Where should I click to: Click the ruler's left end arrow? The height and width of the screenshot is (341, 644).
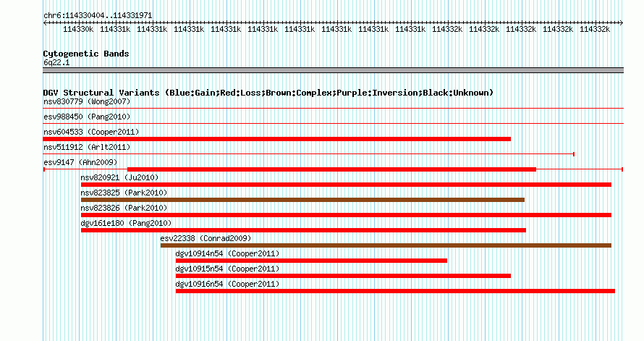click(45, 23)
